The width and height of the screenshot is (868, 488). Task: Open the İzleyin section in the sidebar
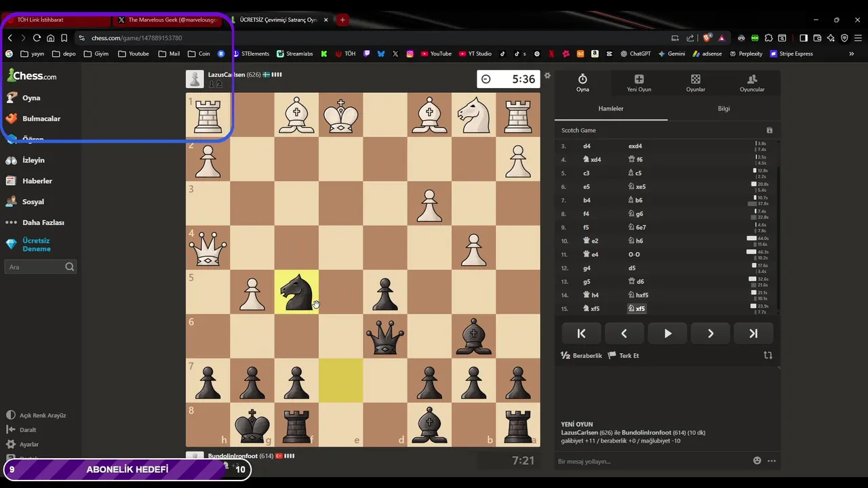tap(25, 161)
